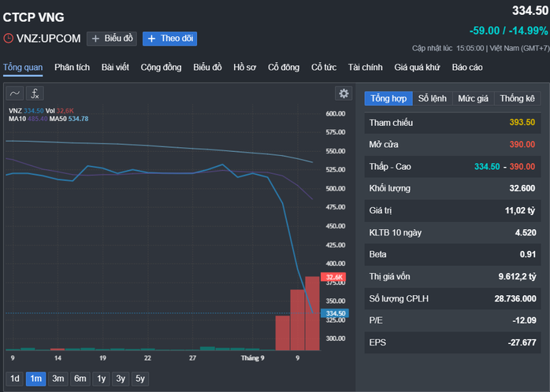Click Tháng 9 date axis label
The height and width of the screenshot is (392, 550).
pos(253,358)
